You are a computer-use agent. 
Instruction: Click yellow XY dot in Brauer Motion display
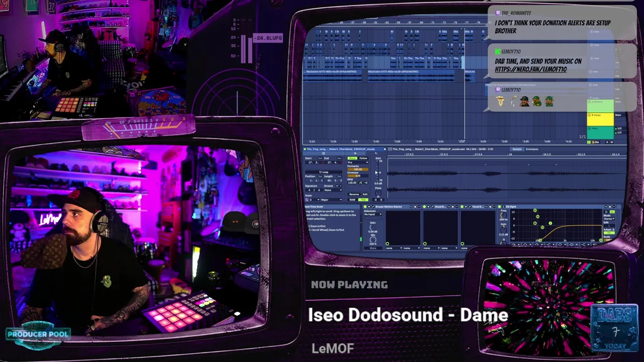click(387, 244)
